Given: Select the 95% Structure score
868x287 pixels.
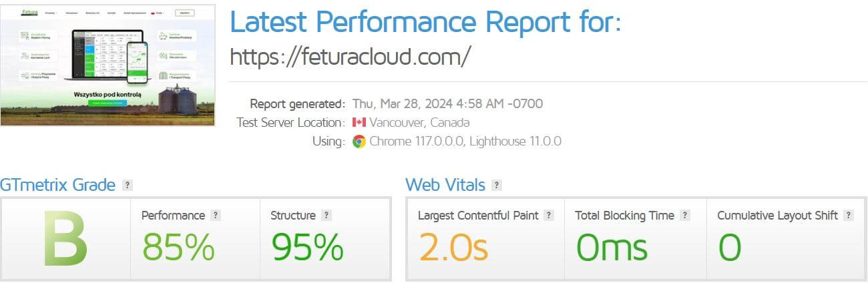Looking at the screenshot, I should coord(307,248).
